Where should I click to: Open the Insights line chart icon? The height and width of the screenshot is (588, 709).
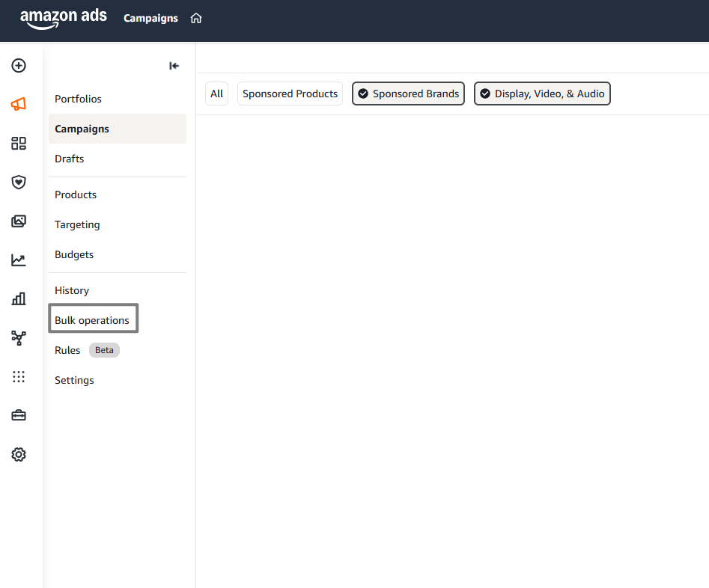18,260
